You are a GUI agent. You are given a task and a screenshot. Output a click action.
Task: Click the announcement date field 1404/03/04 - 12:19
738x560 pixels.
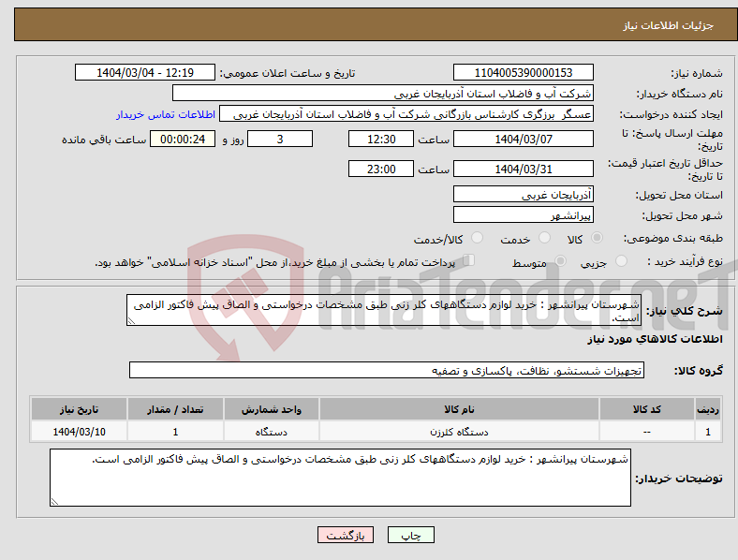(x=145, y=72)
